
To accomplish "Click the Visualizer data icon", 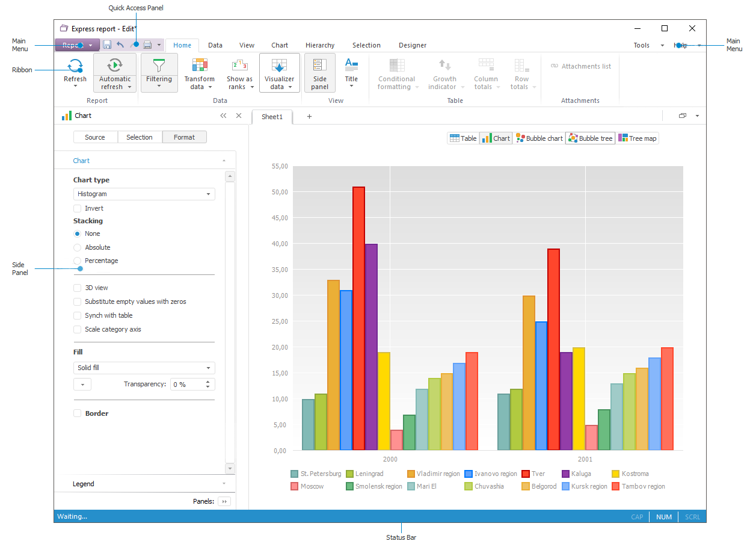I will coord(279,66).
